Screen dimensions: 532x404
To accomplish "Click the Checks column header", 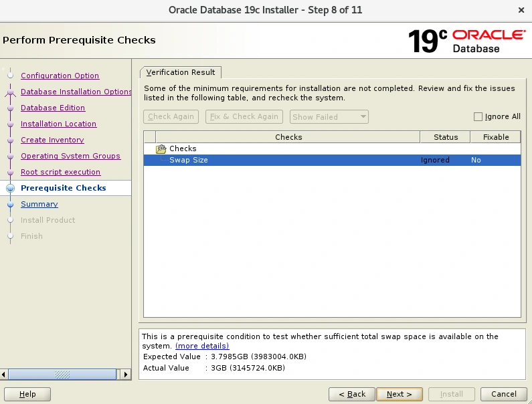I will tap(288, 137).
